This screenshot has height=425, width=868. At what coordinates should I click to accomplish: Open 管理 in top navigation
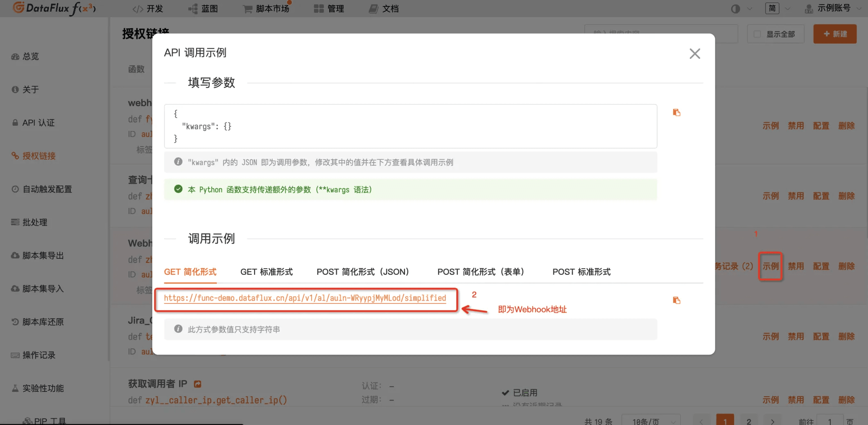coord(329,9)
